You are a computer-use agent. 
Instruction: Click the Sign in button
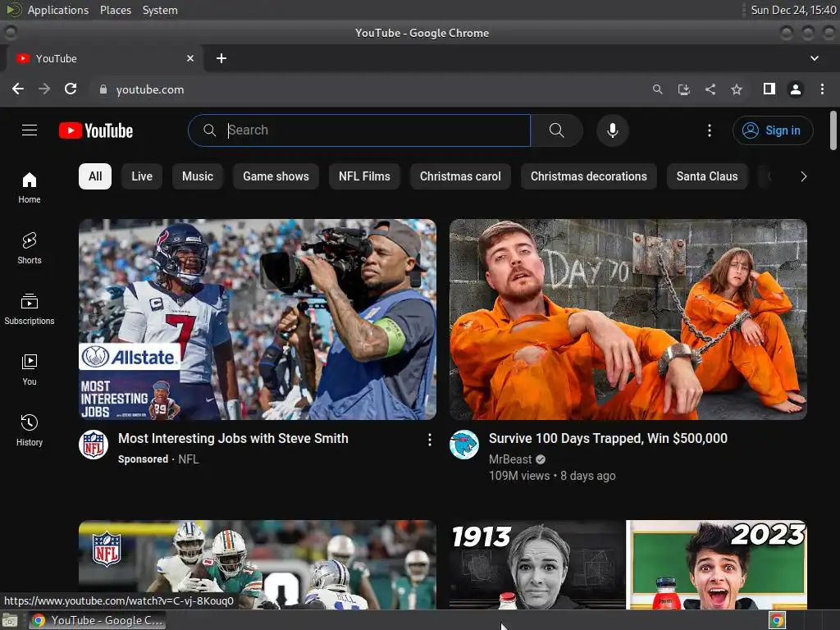click(773, 130)
